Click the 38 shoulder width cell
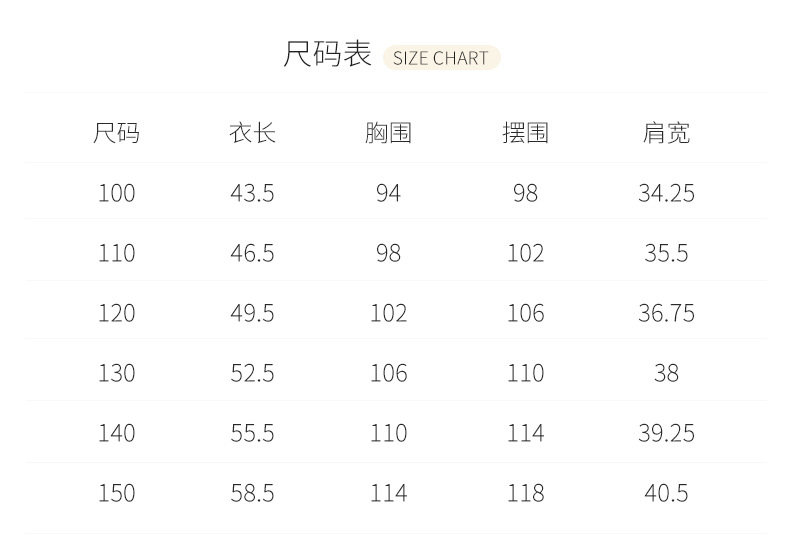This screenshot has width=790, height=553. (666, 373)
